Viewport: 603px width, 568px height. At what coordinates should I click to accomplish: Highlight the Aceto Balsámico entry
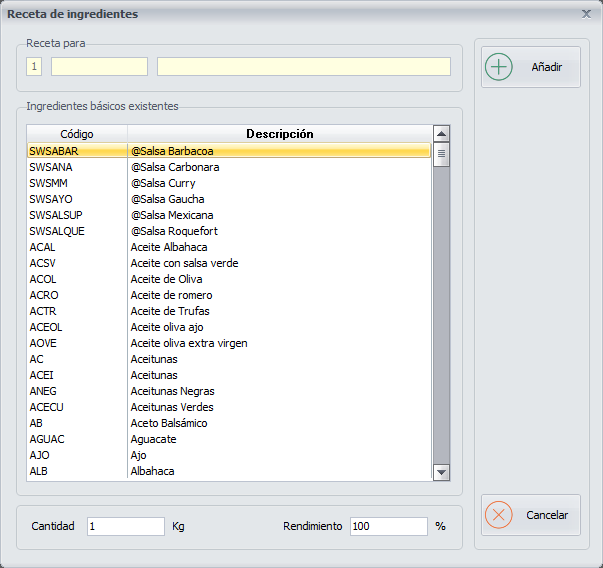pos(169,423)
